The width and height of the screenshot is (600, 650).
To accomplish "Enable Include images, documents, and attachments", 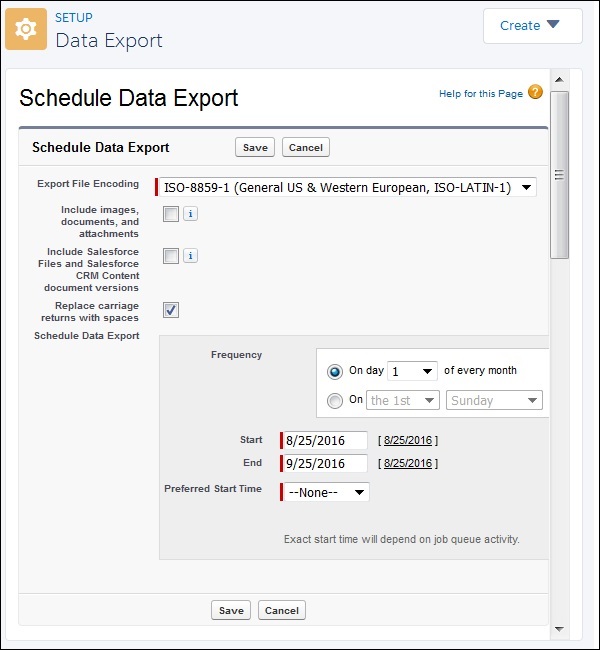I will (x=171, y=214).
